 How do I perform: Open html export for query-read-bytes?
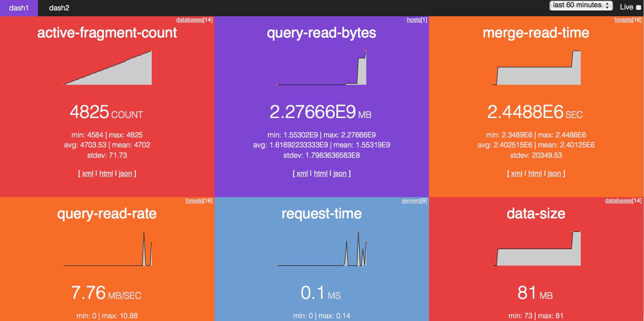click(321, 174)
